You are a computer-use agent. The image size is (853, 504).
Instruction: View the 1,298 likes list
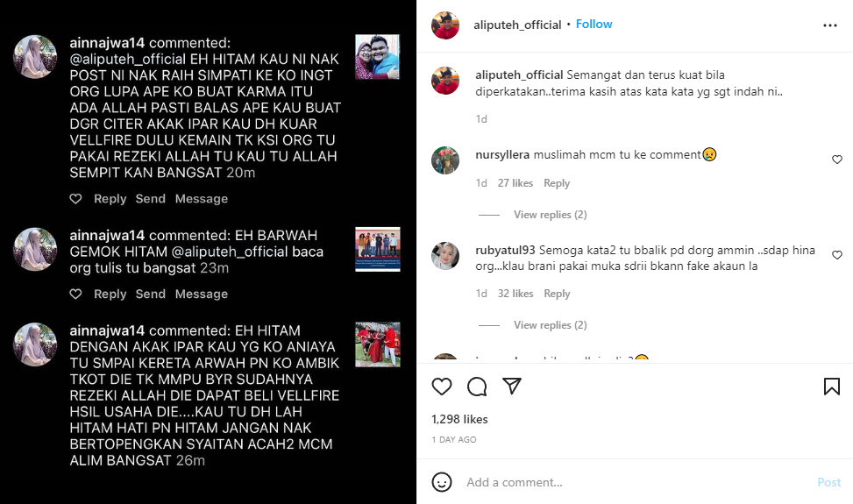tap(459, 419)
